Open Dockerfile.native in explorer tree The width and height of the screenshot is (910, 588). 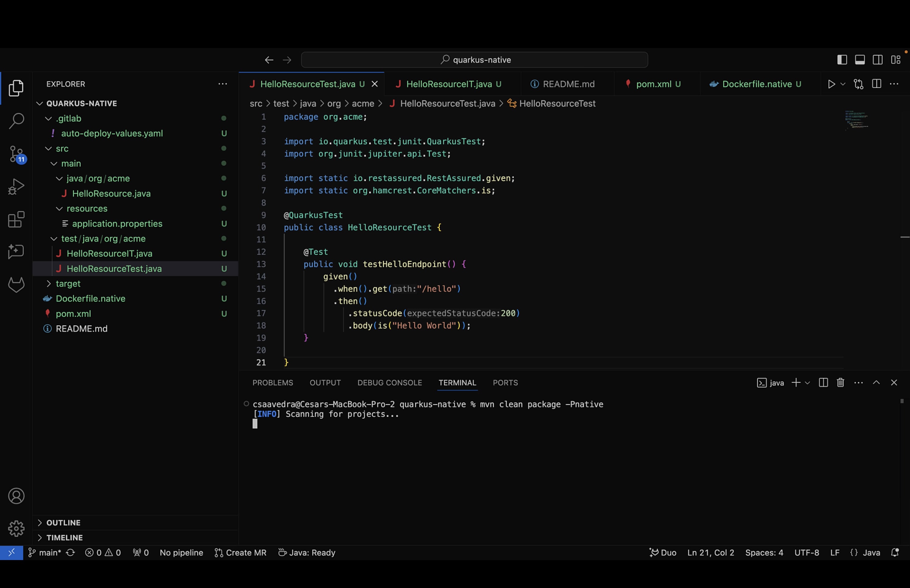click(136, 299)
